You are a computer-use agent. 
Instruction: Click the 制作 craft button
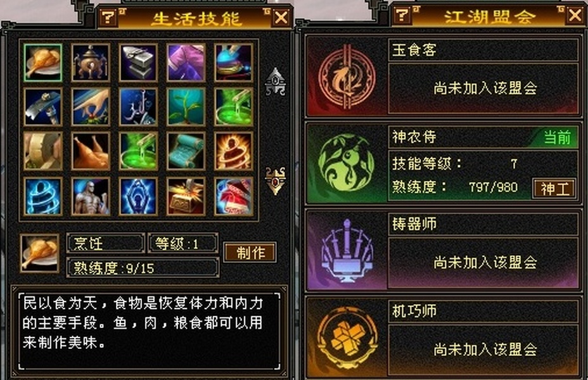click(250, 252)
